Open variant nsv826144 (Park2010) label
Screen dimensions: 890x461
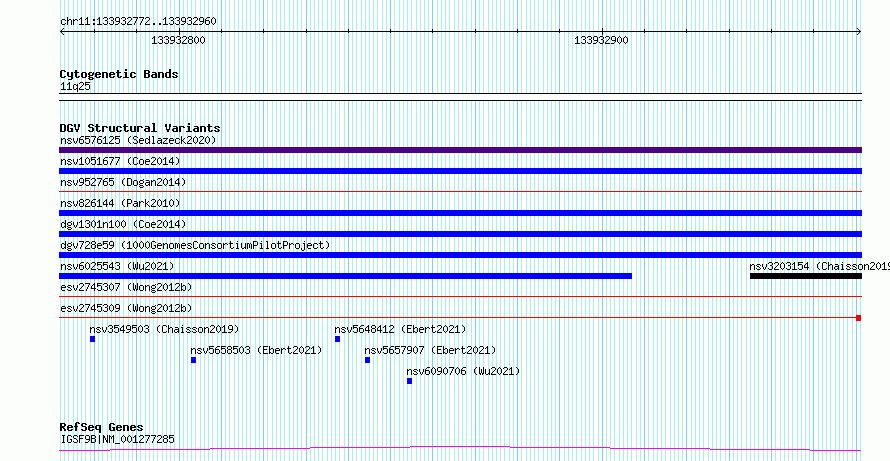click(120, 203)
